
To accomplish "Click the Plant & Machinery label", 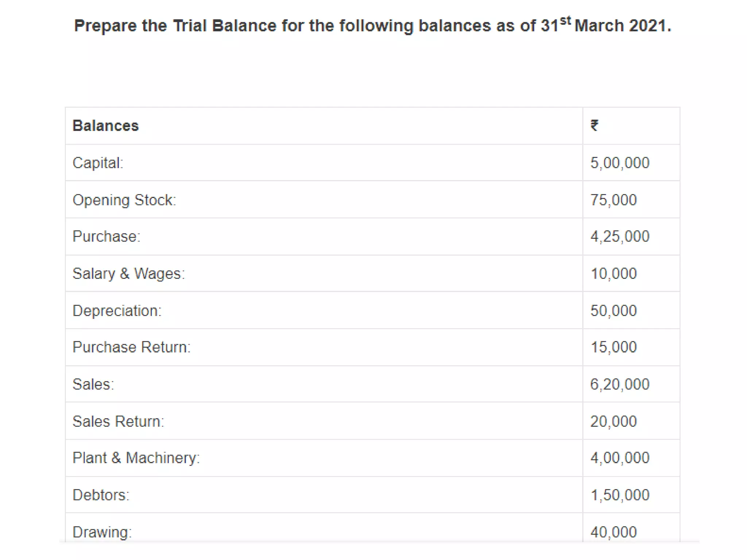I will pos(136,458).
